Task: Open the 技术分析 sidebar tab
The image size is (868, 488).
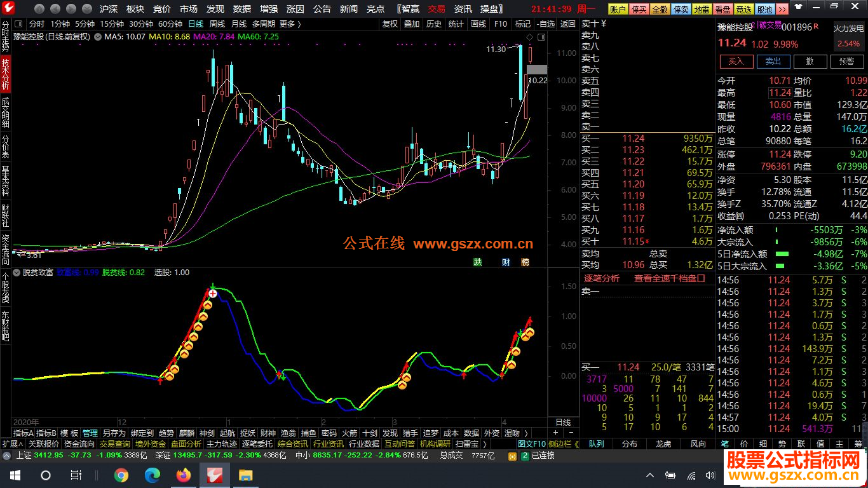Action: pyautogui.click(x=6, y=74)
